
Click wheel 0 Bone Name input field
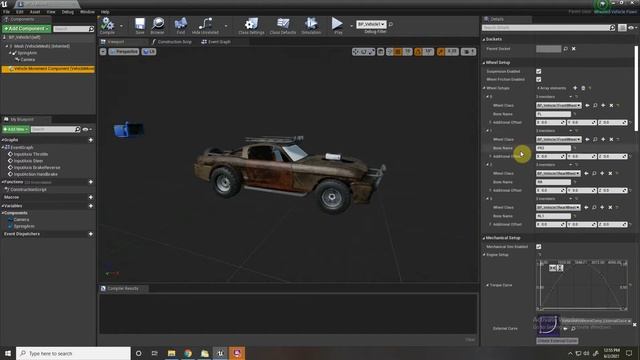point(553,114)
